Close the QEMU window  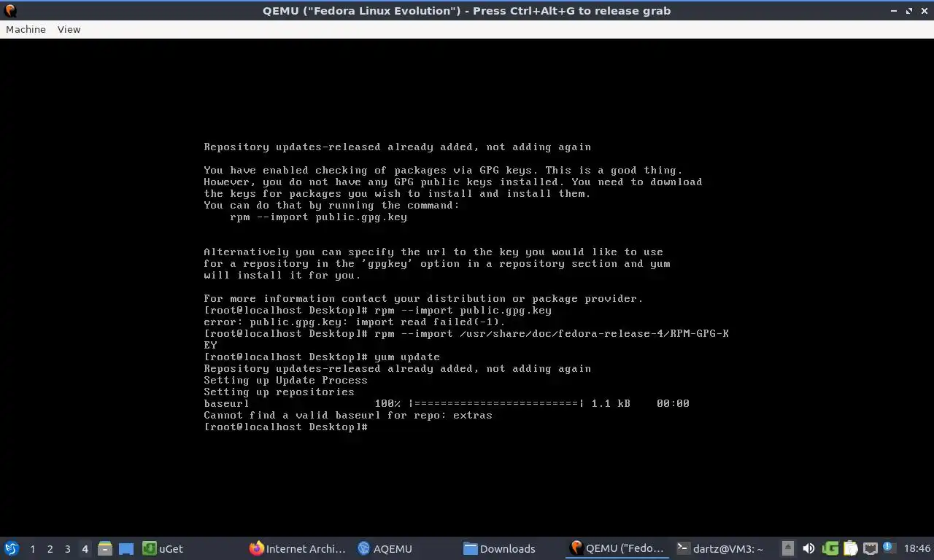pyautogui.click(x=924, y=11)
